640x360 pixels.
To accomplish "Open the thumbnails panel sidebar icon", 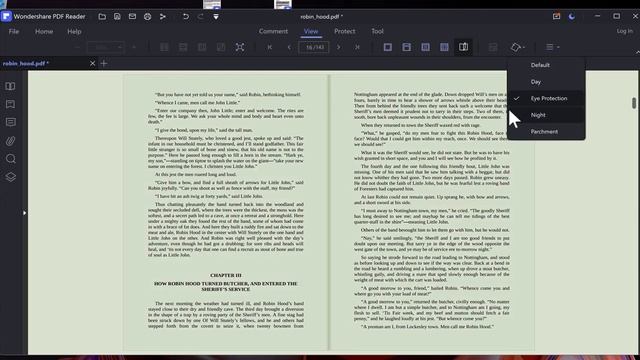I will tap(11, 86).
